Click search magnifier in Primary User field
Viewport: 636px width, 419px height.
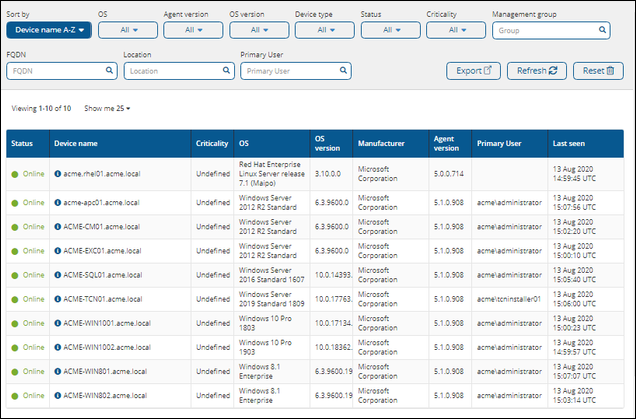343,71
